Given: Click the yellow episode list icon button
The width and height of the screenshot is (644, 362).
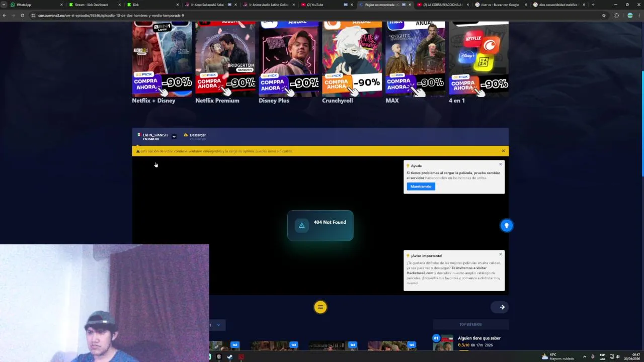Looking at the screenshot, I should (x=320, y=307).
